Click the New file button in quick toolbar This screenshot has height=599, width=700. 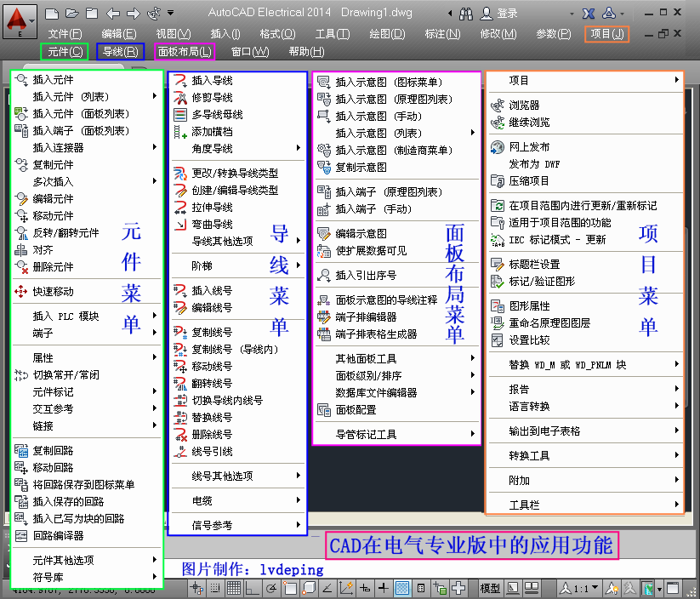52,14
